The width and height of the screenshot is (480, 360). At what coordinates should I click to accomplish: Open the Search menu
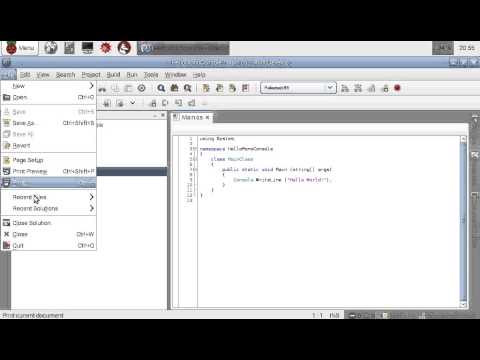[65, 75]
